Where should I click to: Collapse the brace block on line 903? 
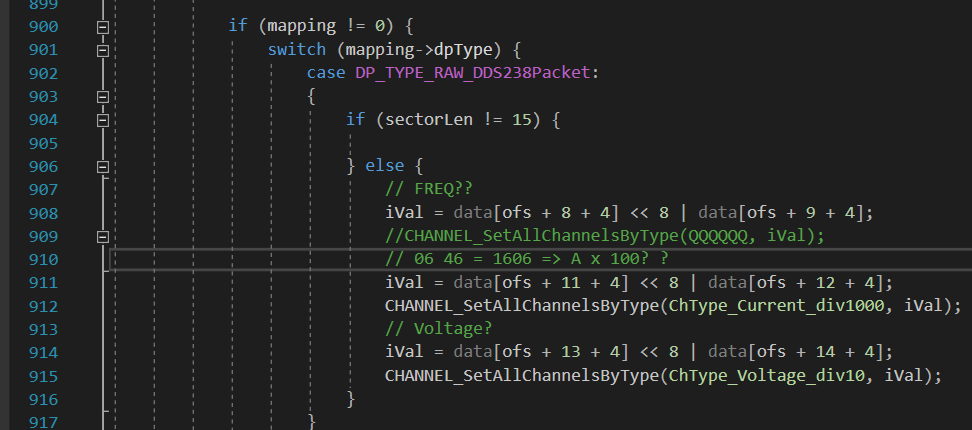tap(103, 97)
